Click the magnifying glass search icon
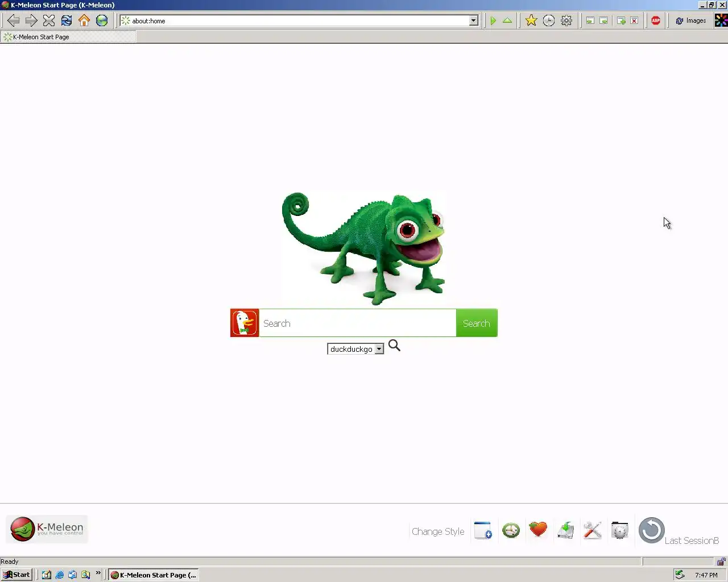Image resolution: width=728 pixels, height=582 pixels. pos(394,346)
